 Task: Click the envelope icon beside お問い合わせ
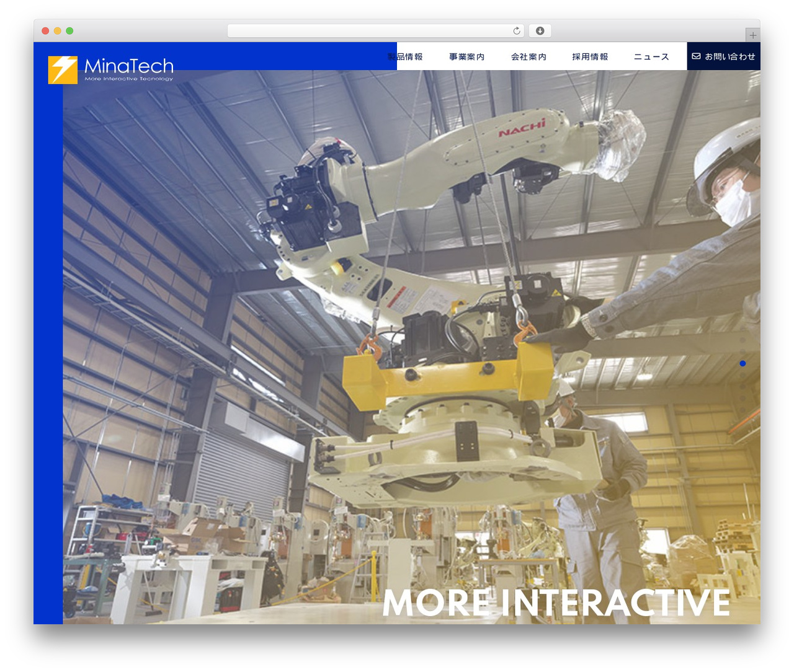pos(696,56)
